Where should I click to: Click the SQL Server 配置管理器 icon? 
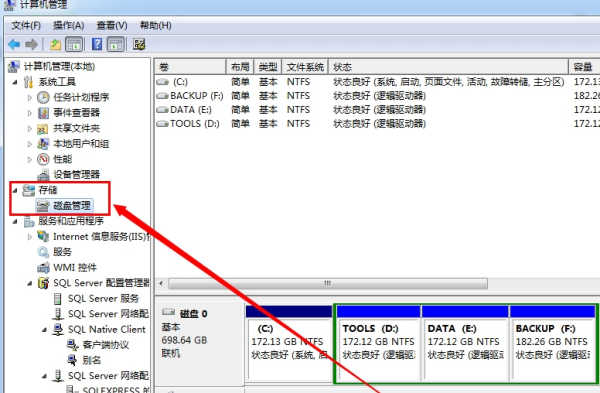pos(44,283)
